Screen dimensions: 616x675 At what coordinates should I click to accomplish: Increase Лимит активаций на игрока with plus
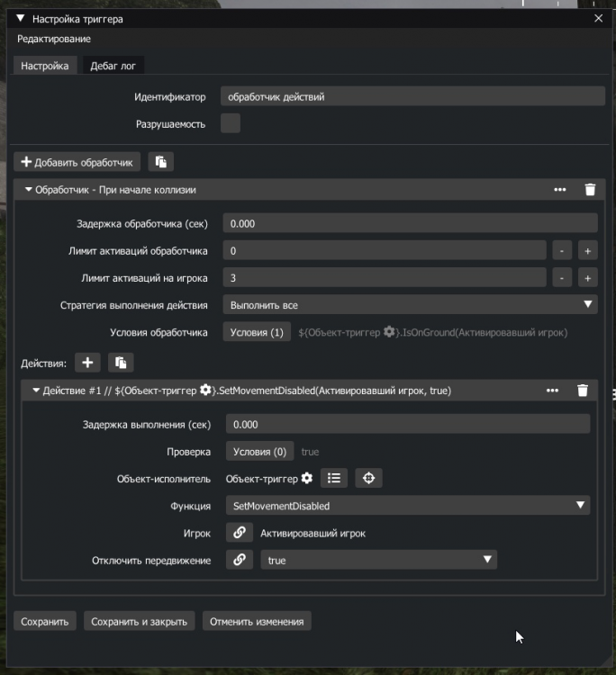point(587,278)
